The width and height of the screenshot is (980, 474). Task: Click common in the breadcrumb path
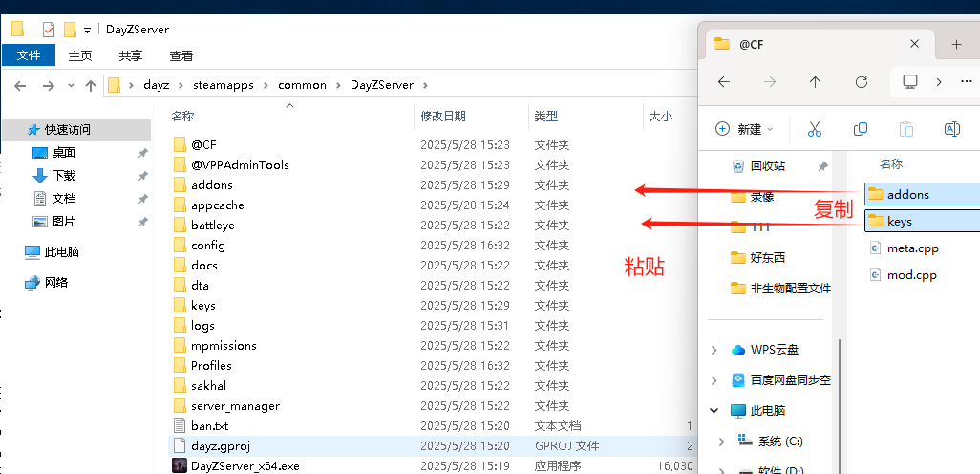303,85
